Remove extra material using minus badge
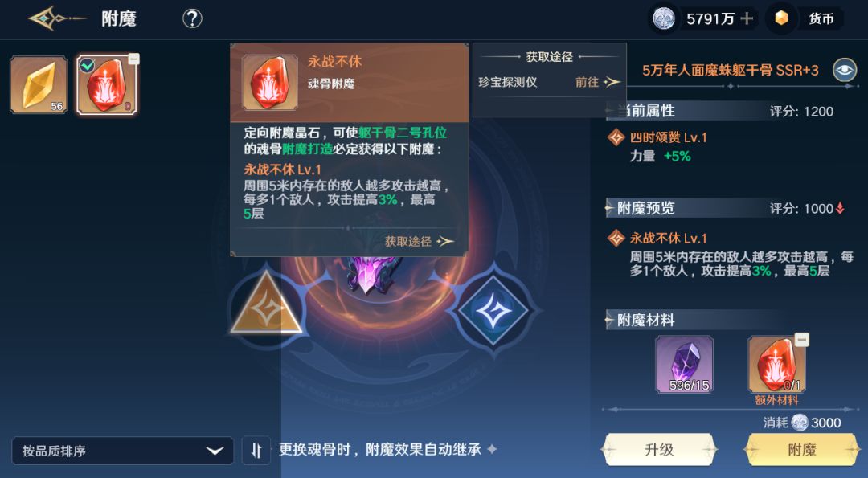The height and width of the screenshot is (478, 868). pos(802,340)
